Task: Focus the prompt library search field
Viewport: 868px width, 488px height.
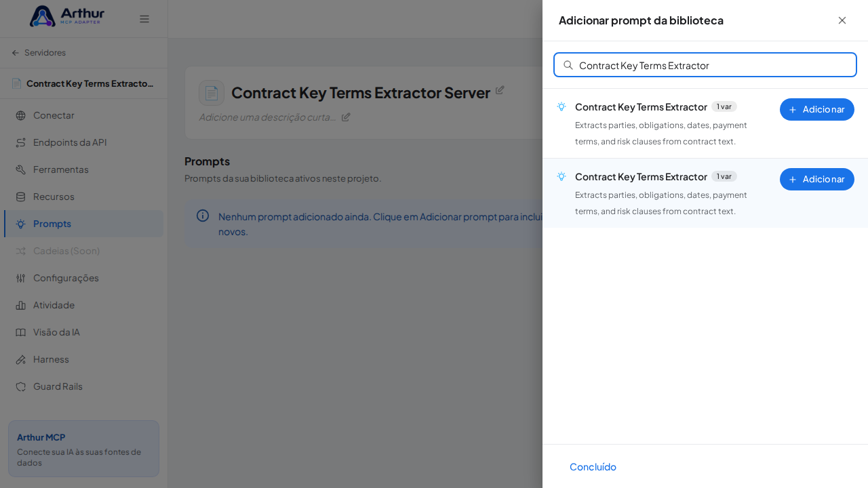Action: click(x=705, y=65)
